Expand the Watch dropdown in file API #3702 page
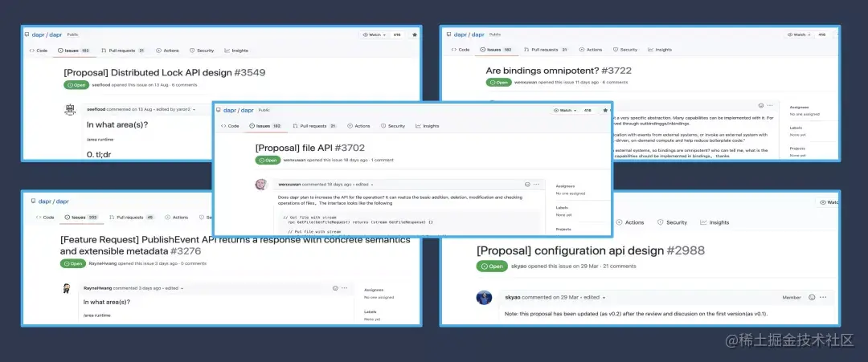868x362 pixels. (x=565, y=111)
